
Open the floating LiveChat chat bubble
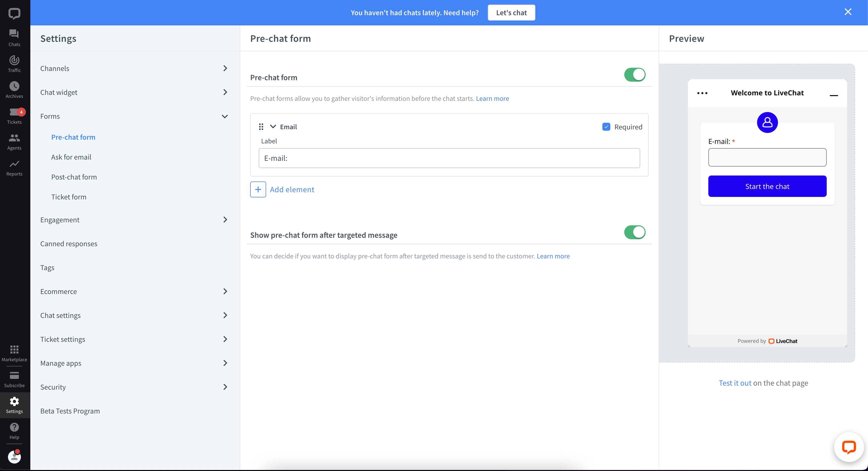[848, 447]
